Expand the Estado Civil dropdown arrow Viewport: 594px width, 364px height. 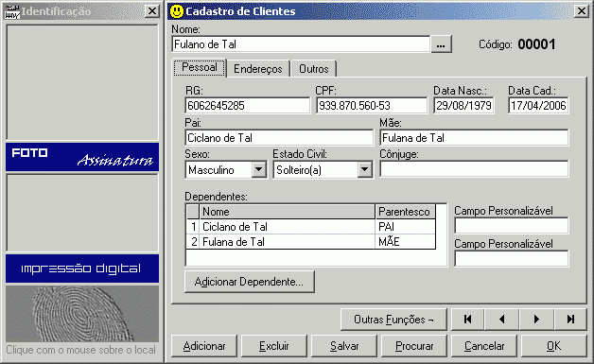pos(365,169)
